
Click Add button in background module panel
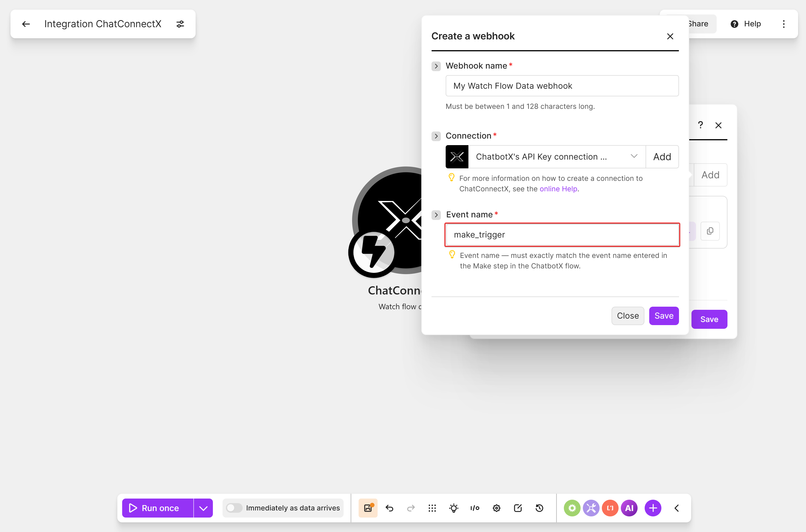click(x=710, y=175)
